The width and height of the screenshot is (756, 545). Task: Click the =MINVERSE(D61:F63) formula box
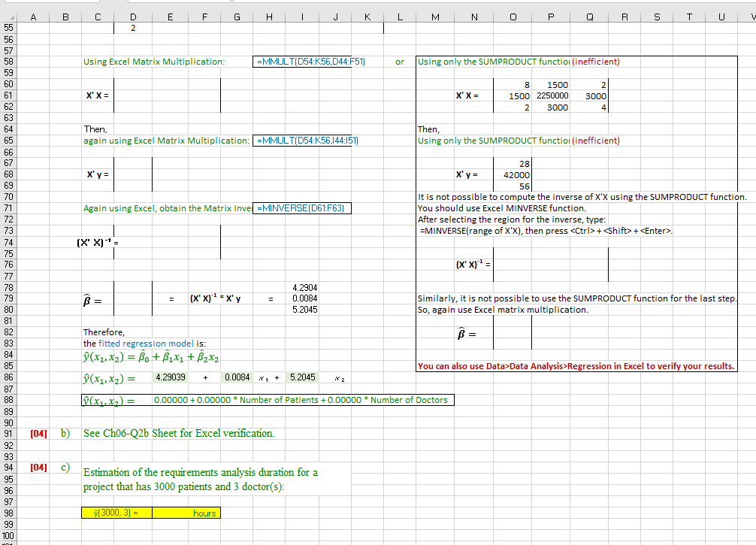pyautogui.click(x=302, y=208)
